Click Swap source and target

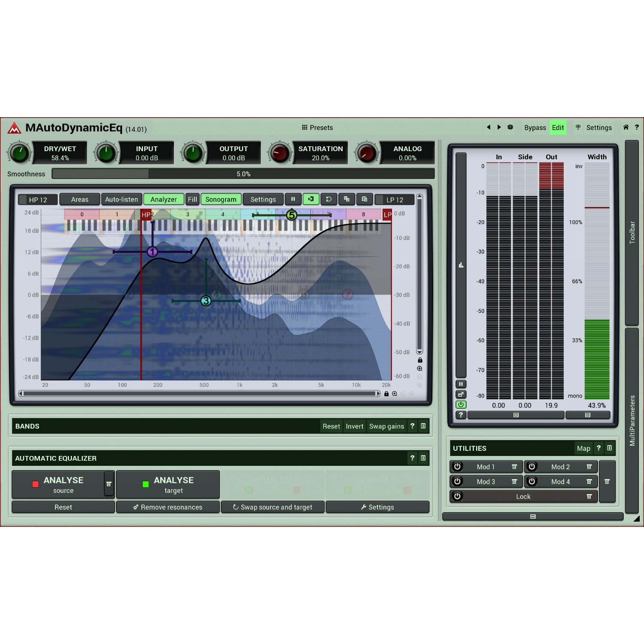273,507
